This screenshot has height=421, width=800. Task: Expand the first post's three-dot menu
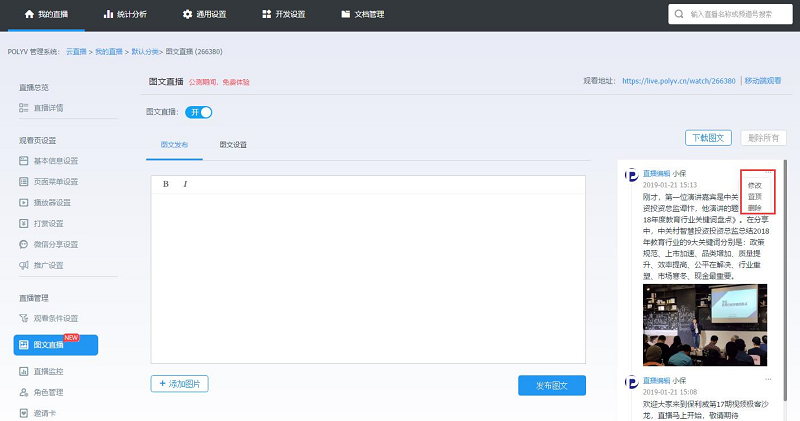(768, 171)
